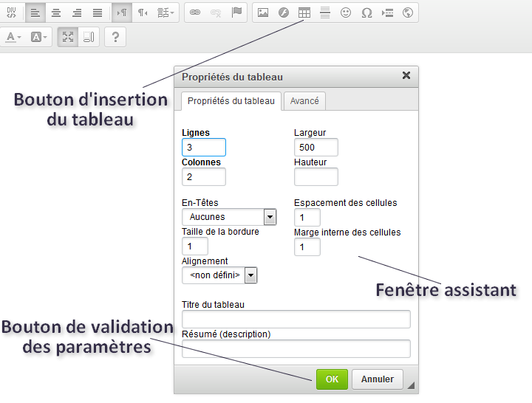Confirm with the green OK button

pos(332,379)
